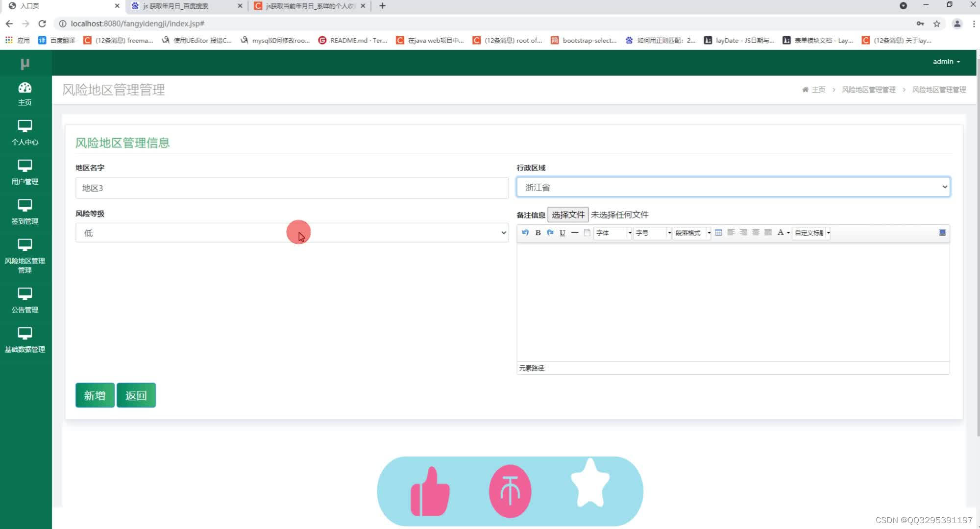
Task: Toggle the editor fullscreen icon
Action: 942,233
